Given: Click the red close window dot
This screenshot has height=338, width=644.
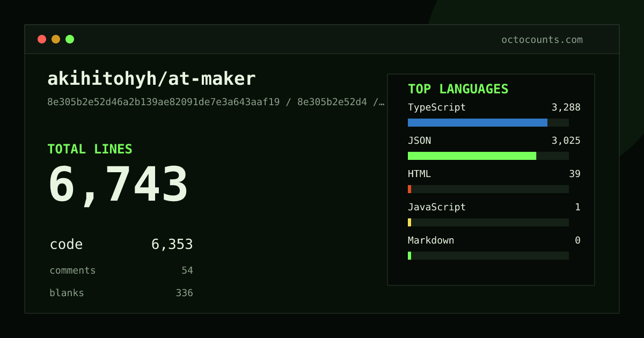Looking at the screenshot, I should [x=42, y=39].
